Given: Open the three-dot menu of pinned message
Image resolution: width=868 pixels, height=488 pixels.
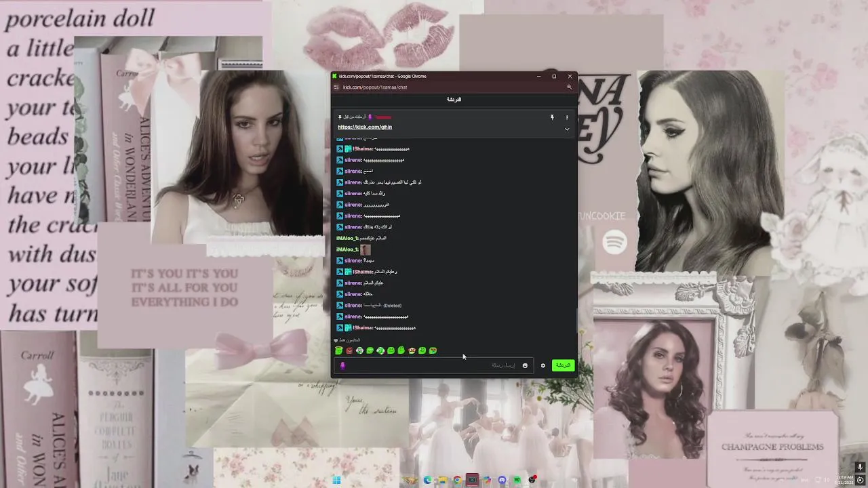Looking at the screenshot, I should [567, 117].
